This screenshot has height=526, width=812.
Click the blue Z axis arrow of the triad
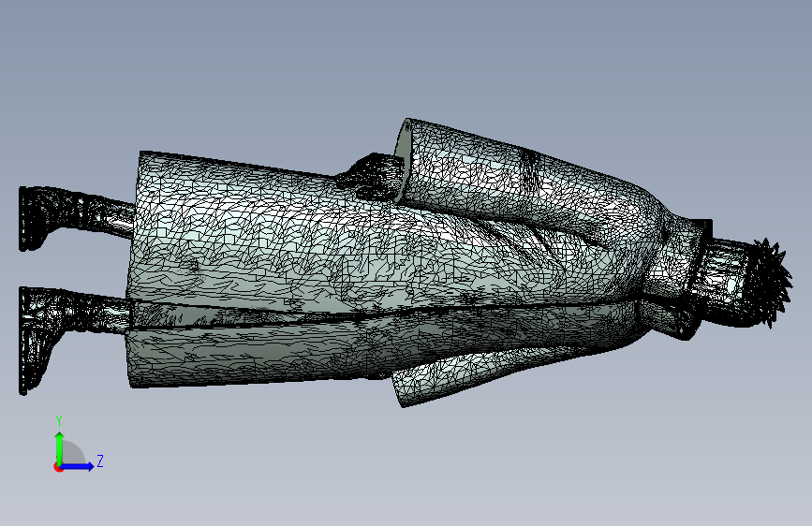tap(77, 466)
